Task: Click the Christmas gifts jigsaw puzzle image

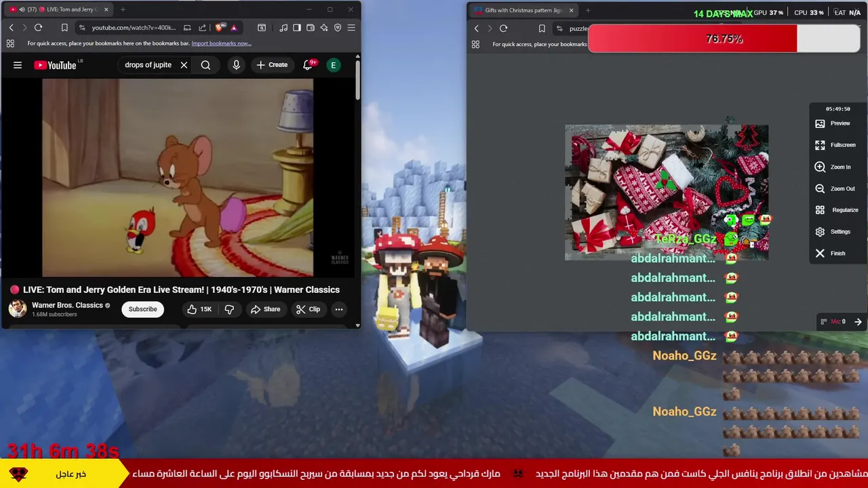Action: tap(667, 192)
